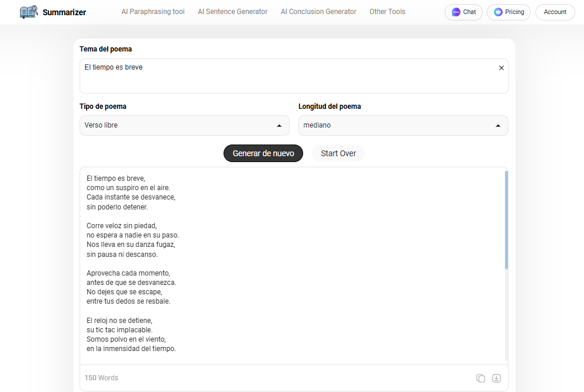Click the line 'no espera a nadie en su paso.'
This screenshot has width=584, height=392.
tap(133, 235)
